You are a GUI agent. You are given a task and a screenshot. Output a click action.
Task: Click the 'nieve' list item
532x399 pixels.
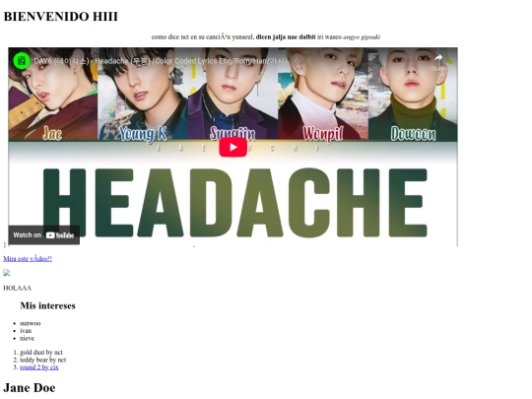[x=27, y=338]
